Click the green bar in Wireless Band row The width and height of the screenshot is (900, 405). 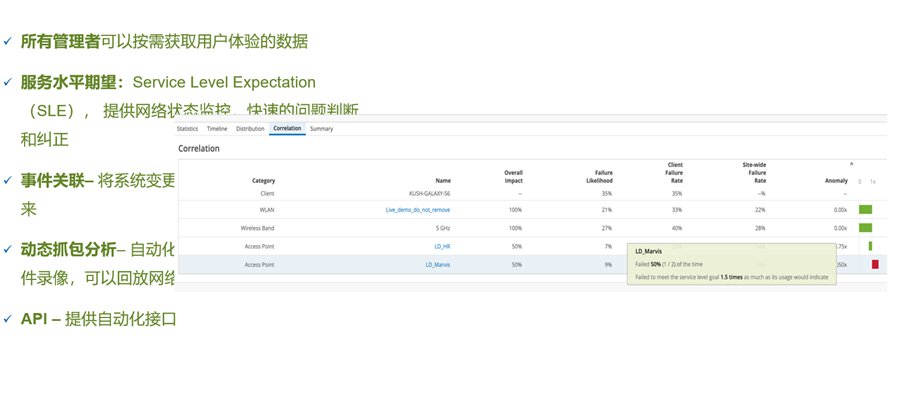[866, 228]
